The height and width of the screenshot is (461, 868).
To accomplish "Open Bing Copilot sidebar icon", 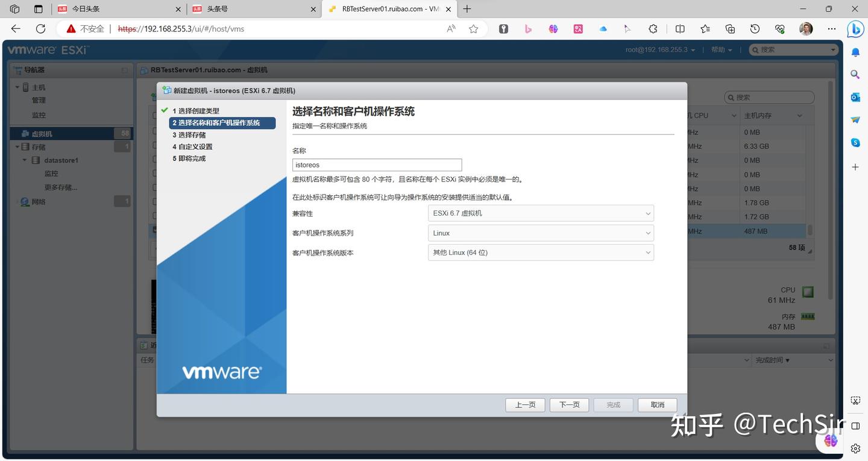I will 855,28.
